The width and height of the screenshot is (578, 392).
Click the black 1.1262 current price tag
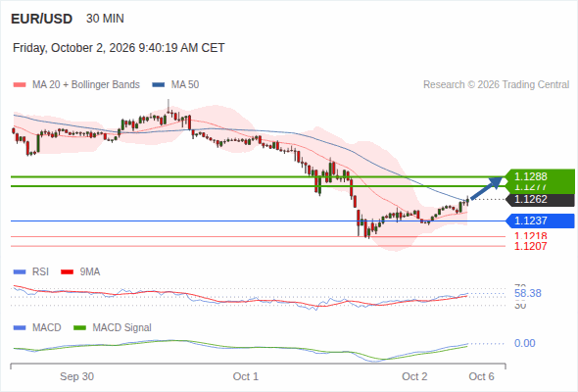(540, 199)
